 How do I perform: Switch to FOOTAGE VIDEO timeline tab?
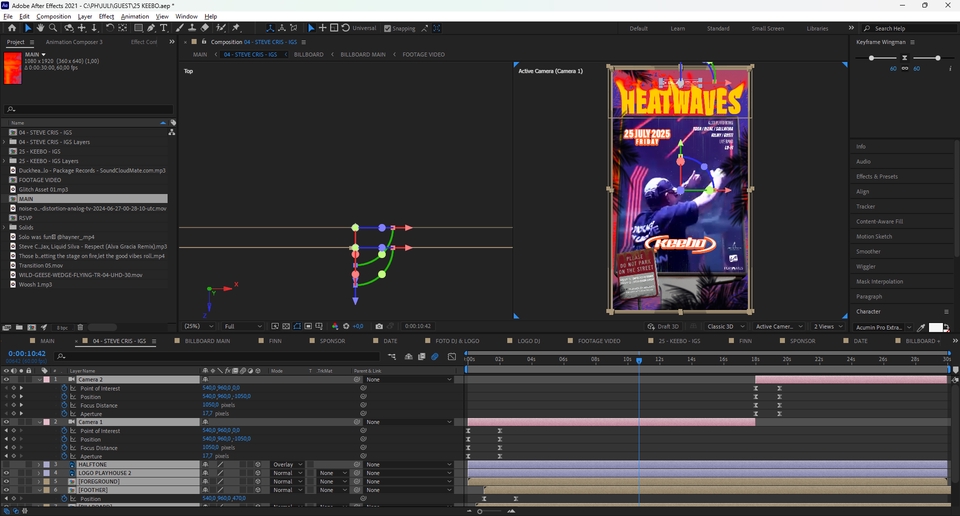click(x=599, y=341)
